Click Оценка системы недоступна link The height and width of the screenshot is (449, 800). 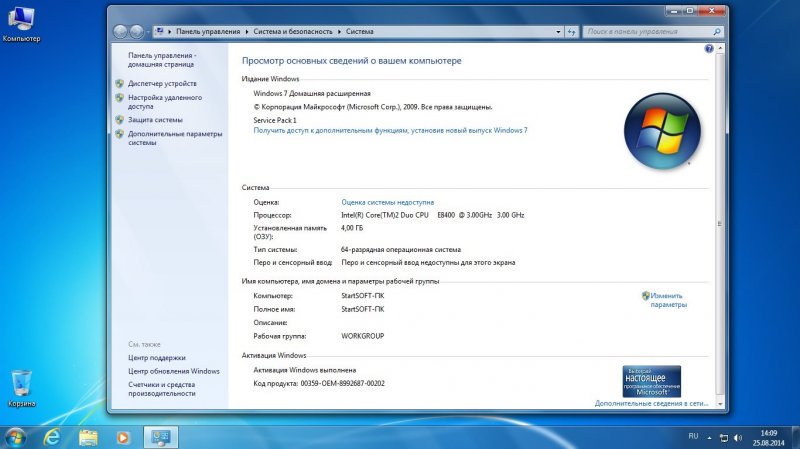click(x=388, y=203)
